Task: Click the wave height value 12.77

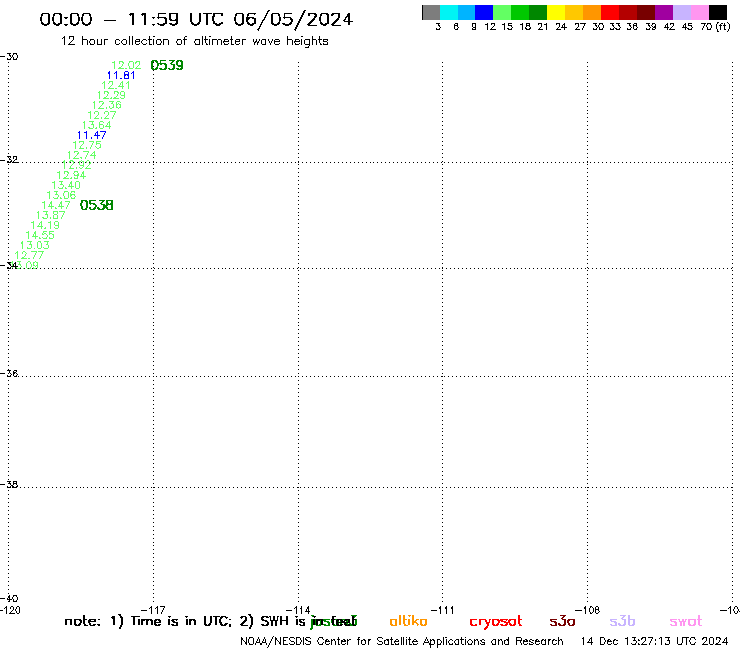Action: [x=29, y=255]
